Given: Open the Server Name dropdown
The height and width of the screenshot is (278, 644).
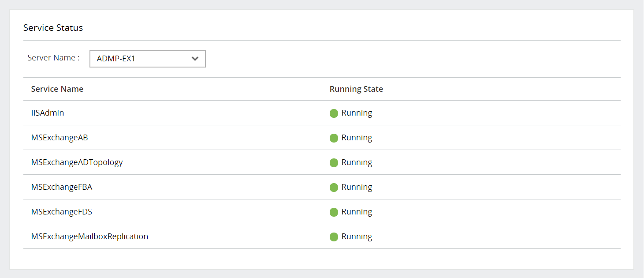Looking at the screenshot, I should (x=147, y=59).
